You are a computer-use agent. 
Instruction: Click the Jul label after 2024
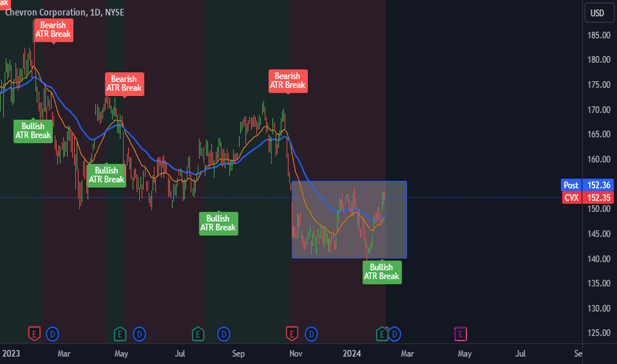pos(520,353)
